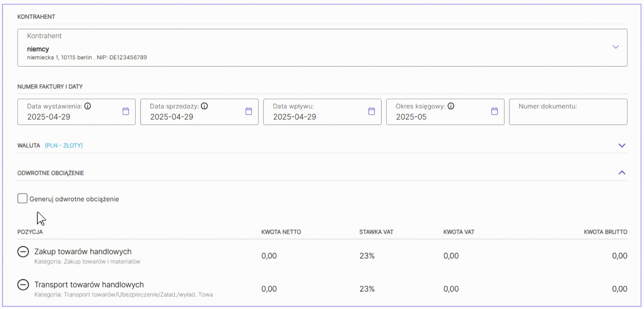Click VAT amount 0,00 for Transport towarów
Screen dimensions: 644x309
click(451, 289)
